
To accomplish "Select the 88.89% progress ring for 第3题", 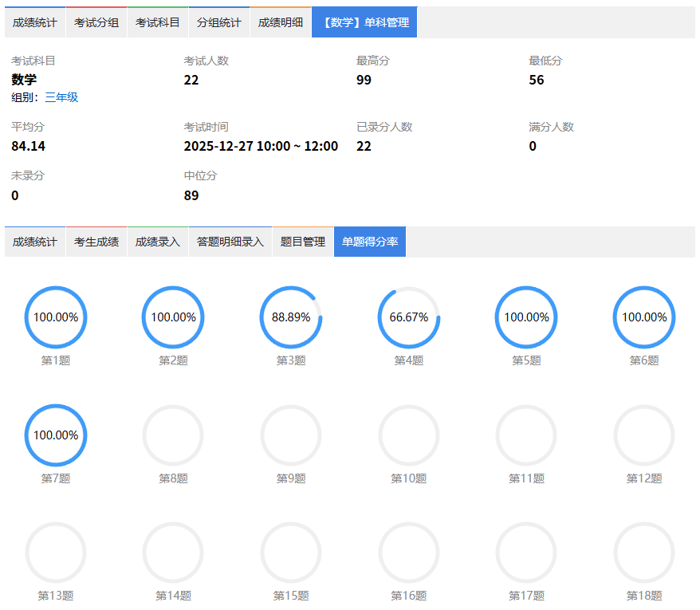I will tap(291, 317).
